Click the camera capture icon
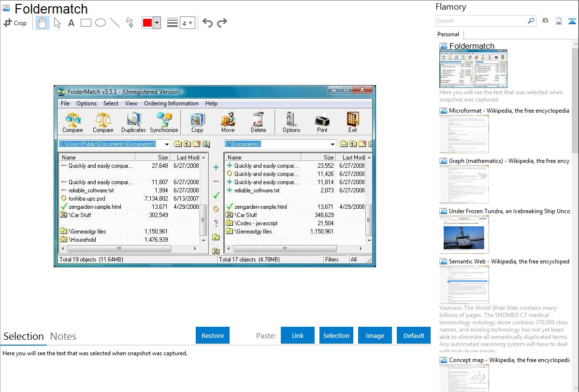Screen dimensions: 579x392 click(x=545, y=21)
